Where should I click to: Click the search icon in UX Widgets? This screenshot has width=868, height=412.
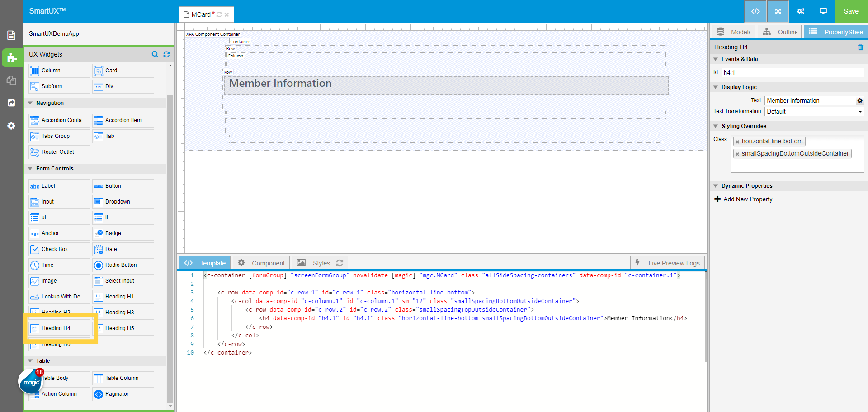(155, 54)
